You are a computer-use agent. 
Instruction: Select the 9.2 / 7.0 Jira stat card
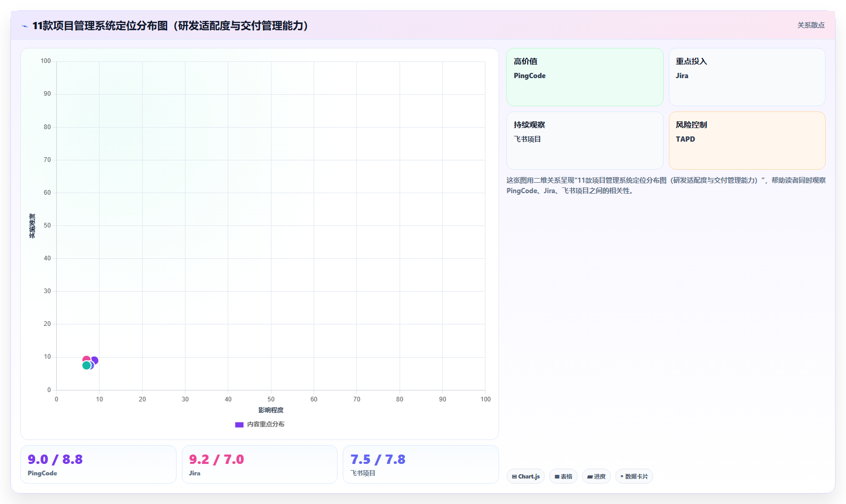pyautogui.click(x=259, y=464)
